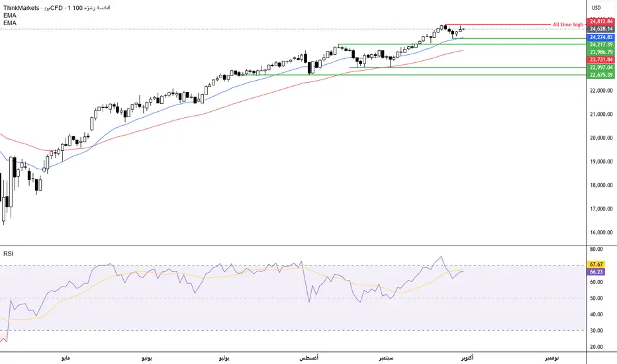Click the yellow RSI average value 67.67
This screenshot has height=364, width=617.
(x=596, y=265)
